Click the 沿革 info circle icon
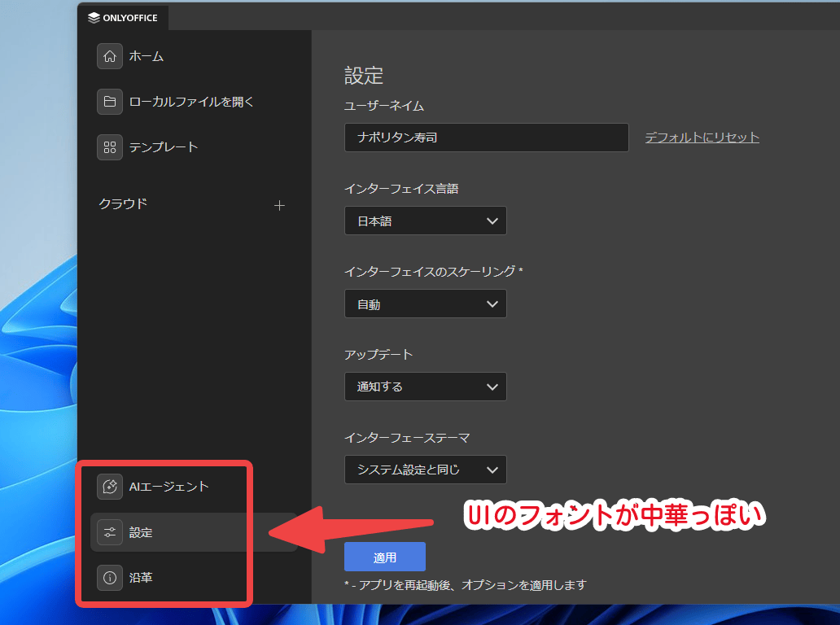This screenshot has width=840, height=625. 110,578
